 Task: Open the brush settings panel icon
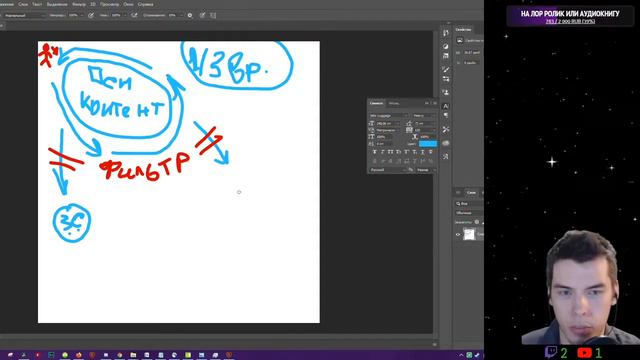pyautogui.click(x=446, y=69)
